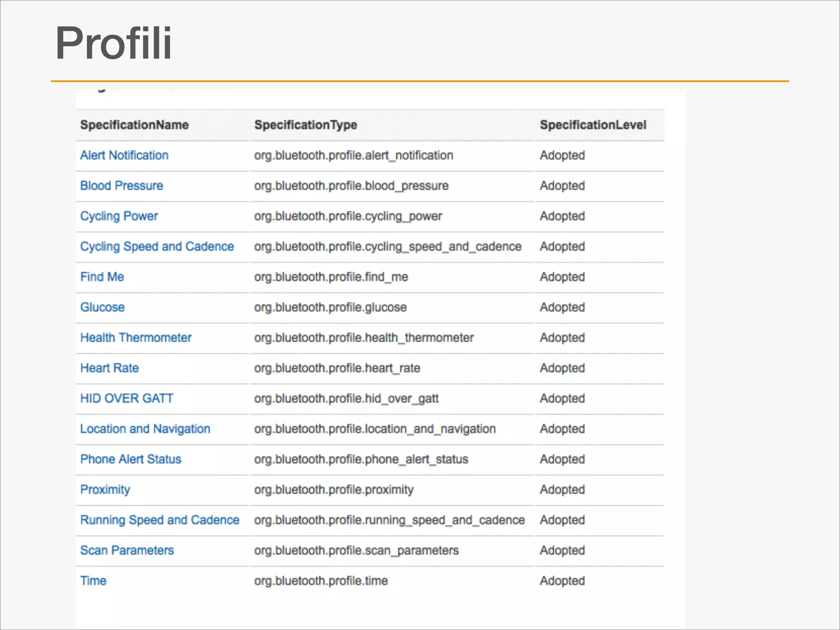This screenshot has width=840, height=630.
Task: Click the SpecificationType column header
Action: (306, 125)
